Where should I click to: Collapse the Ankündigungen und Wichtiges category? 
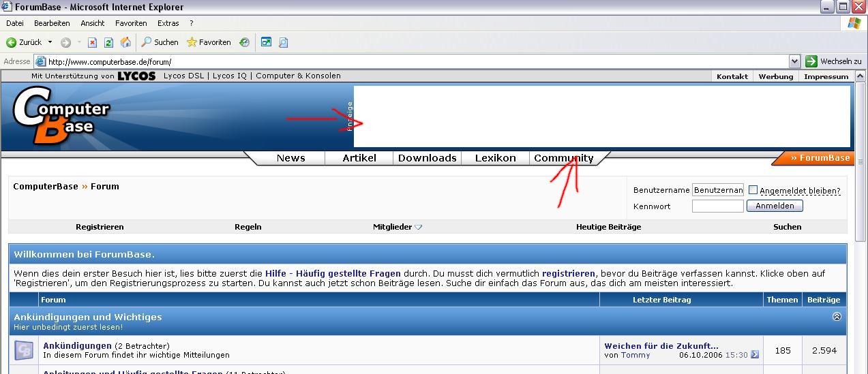[x=837, y=317]
